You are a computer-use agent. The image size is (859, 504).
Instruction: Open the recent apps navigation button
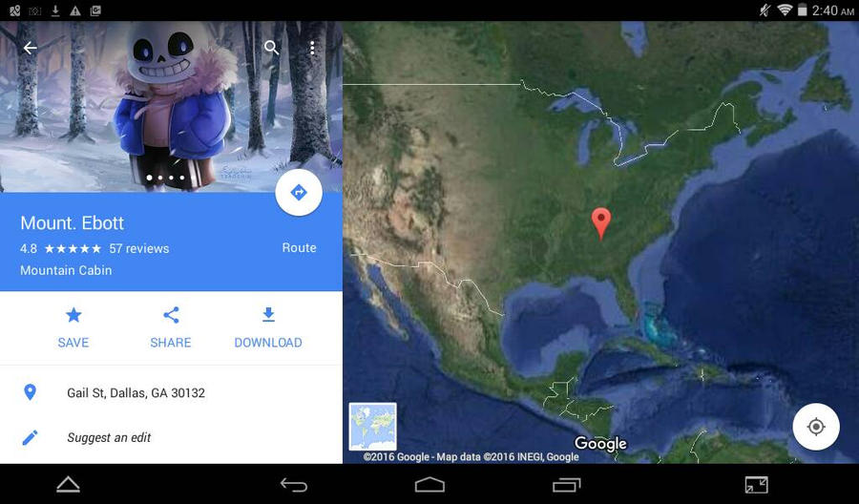(x=566, y=484)
